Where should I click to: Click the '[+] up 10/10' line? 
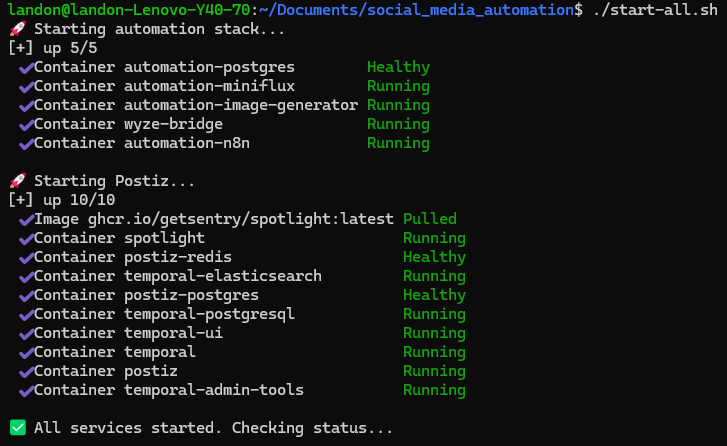(x=62, y=200)
